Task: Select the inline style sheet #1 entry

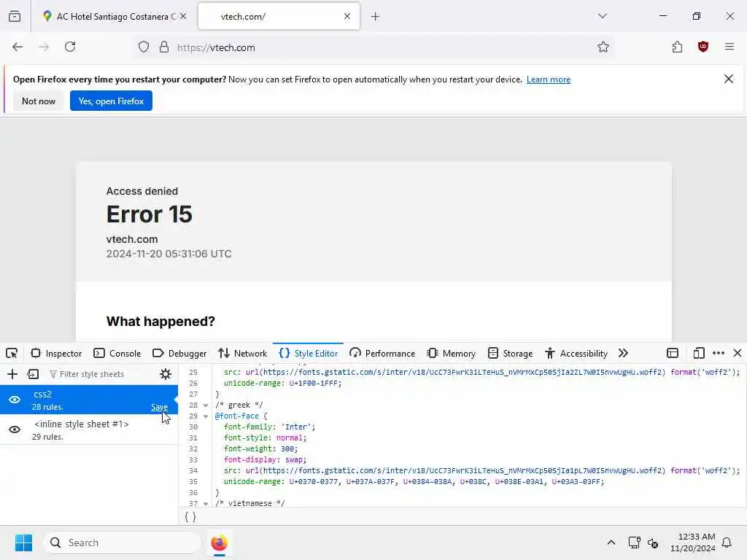Action: coord(88,429)
